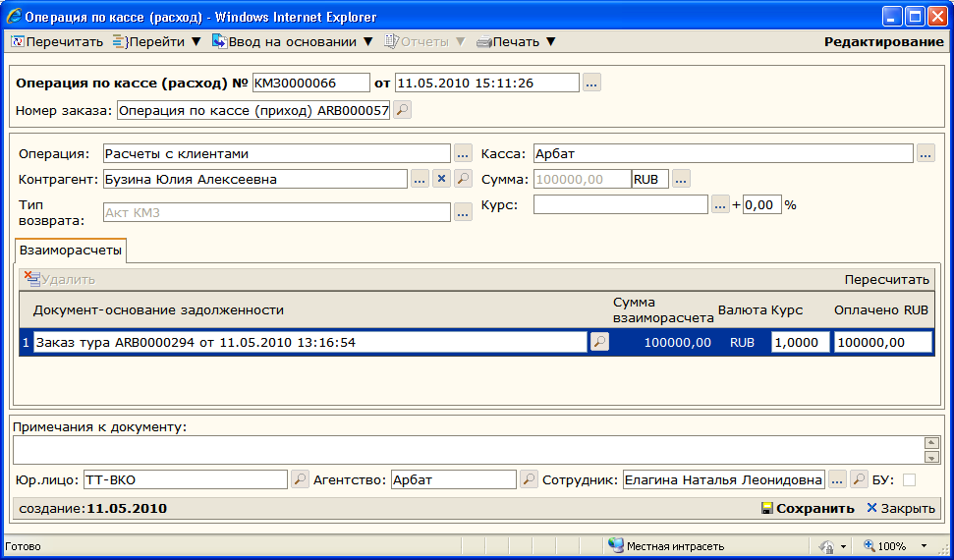954x560 pixels.
Task: Click the Примечания к документу text area
Action: coord(468,450)
